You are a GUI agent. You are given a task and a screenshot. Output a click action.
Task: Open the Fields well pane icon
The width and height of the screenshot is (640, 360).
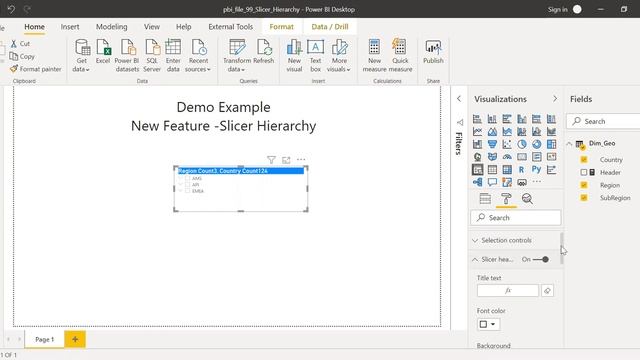[485, 199]
